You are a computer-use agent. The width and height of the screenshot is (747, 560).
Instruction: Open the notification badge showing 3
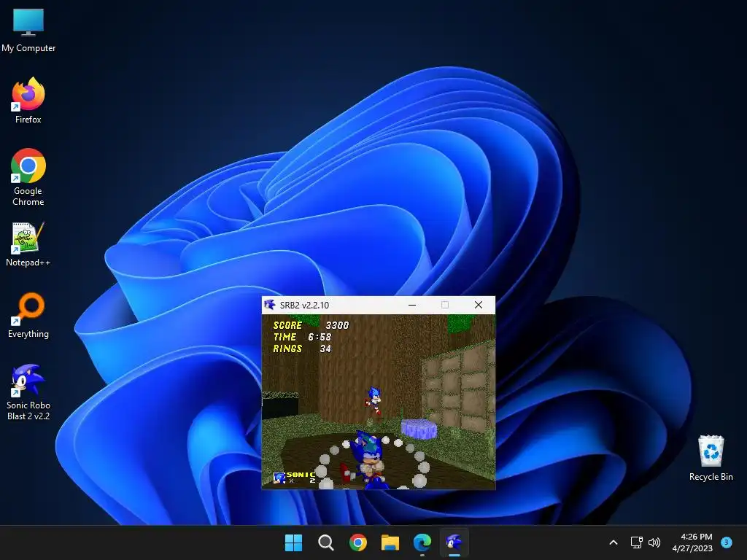click(727, 542)
